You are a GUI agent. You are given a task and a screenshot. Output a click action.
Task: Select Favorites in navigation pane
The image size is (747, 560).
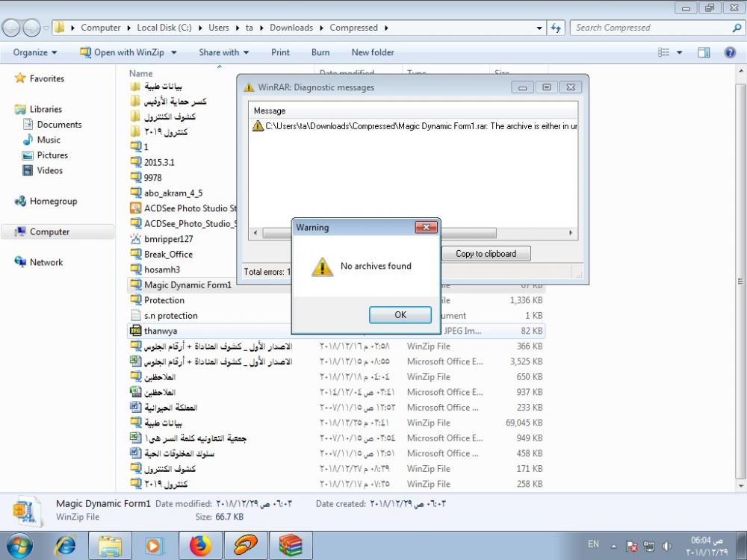46,78
